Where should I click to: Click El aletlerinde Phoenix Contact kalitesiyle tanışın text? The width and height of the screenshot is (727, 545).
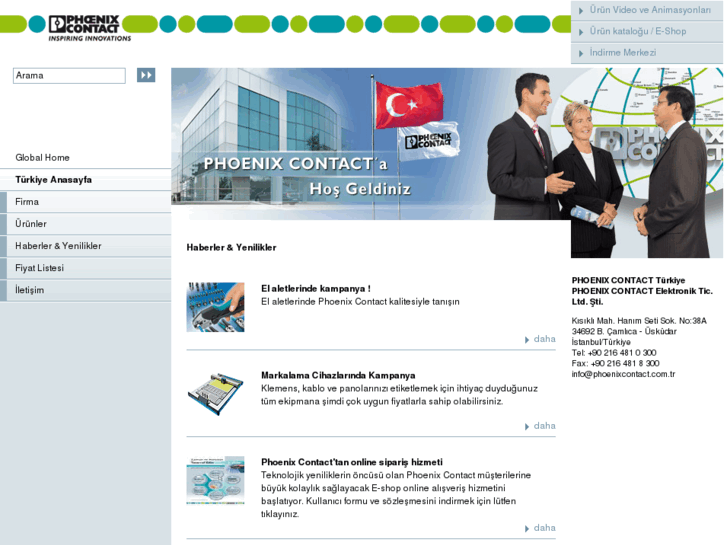(x=360, y=301)
